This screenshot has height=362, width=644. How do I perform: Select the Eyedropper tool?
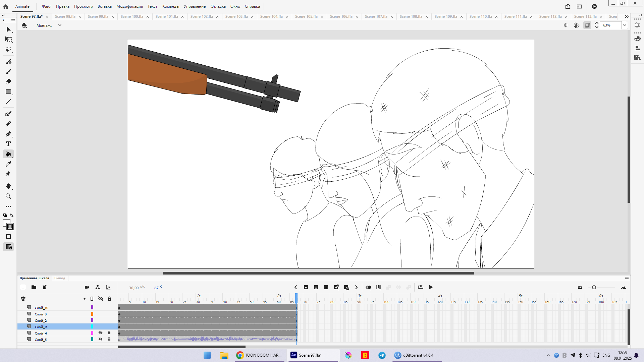[x=9, y=164]
